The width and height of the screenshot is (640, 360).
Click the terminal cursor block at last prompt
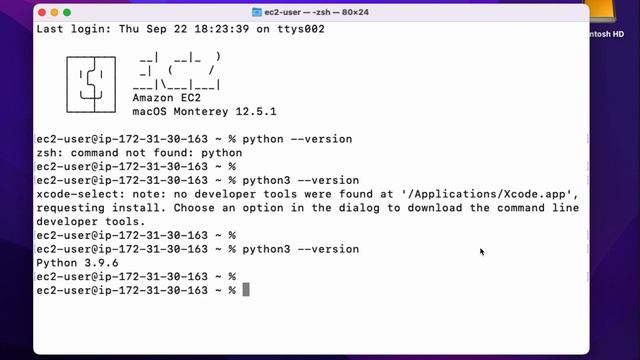(246, 290)
